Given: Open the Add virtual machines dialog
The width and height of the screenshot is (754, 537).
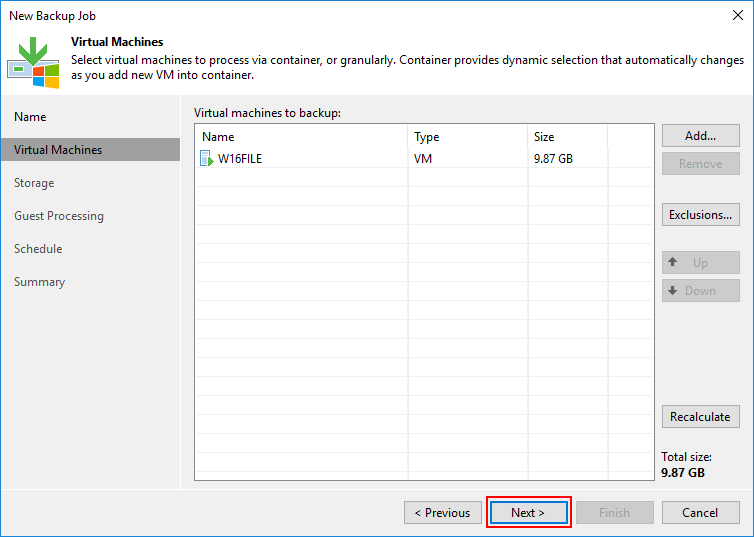Looking at the screenshot, I should click(701, 136).
